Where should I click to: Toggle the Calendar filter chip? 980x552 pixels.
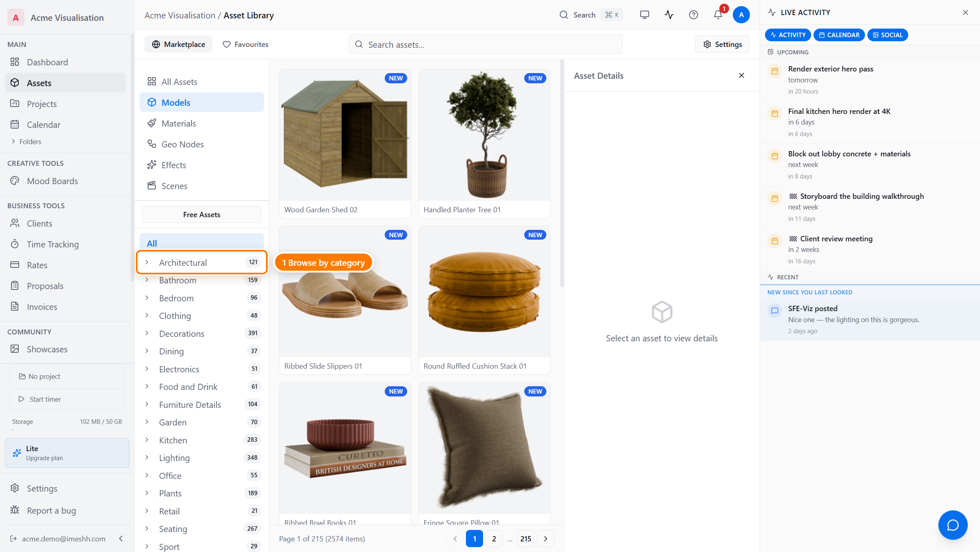click(x=839, y=35)
